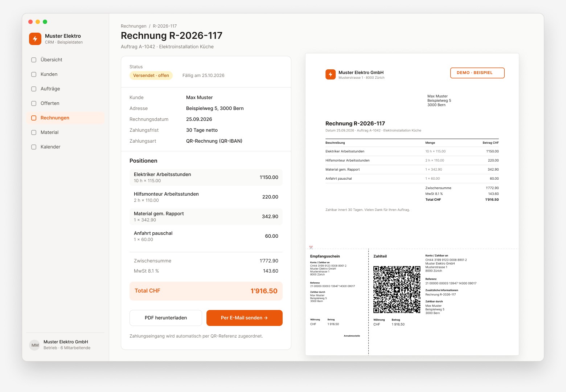Click the MM user avatar
This screenshot has height=392, width=566.
click(x=35, y=345)
